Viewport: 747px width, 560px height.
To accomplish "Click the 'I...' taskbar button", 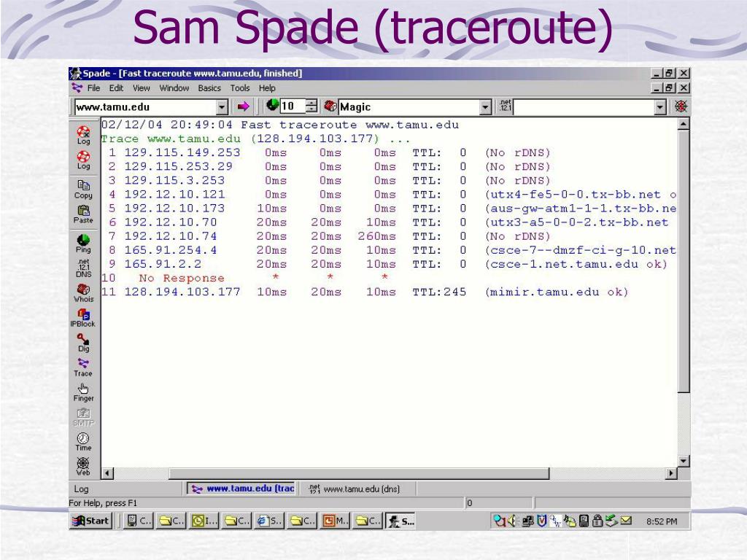I will point(204,521).
